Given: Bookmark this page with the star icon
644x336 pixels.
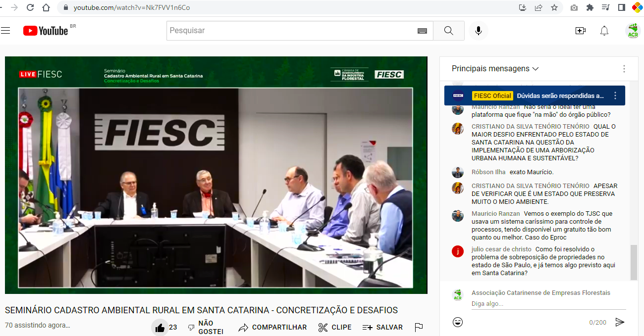Looking at the screenshot, I should [554, 7].
